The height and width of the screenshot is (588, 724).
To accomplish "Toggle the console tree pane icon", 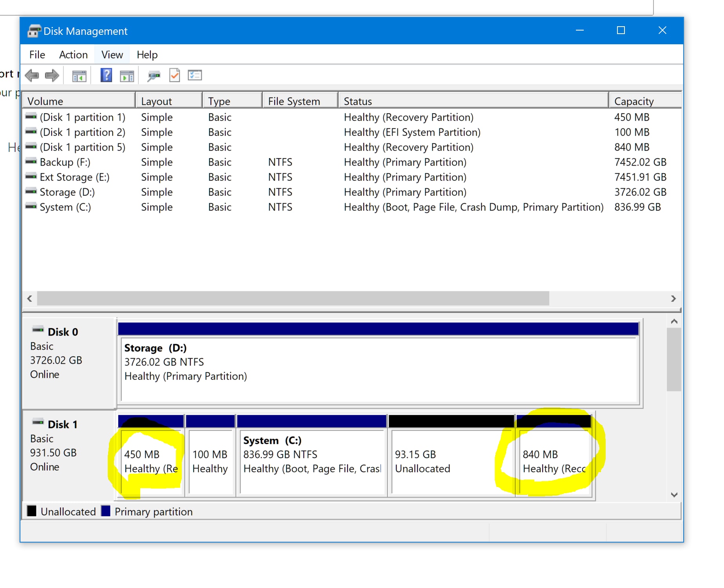I will click(78, 75).
